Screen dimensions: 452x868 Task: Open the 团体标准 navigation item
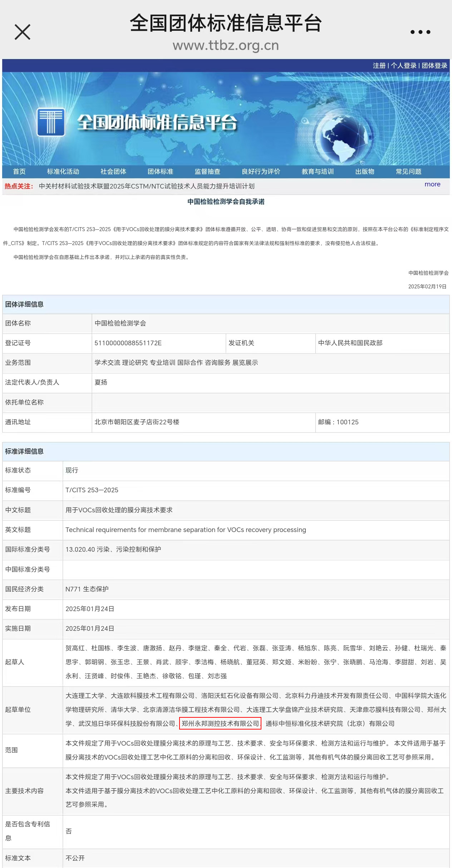tap(160, 171)
